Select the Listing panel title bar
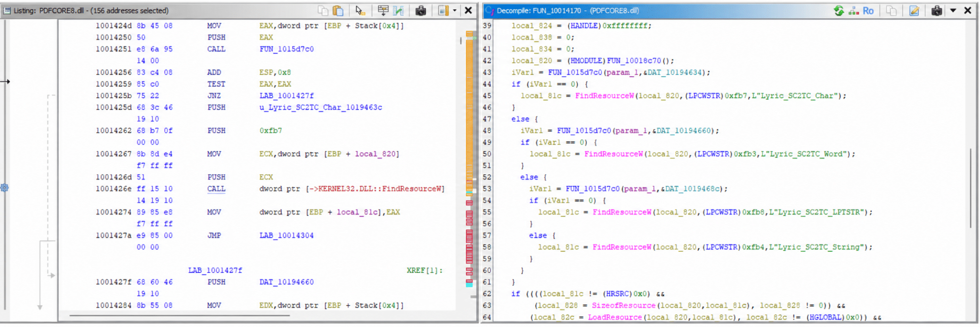This screenshot has width=980, height=327. pyautogui.click(x=240, y=10)
